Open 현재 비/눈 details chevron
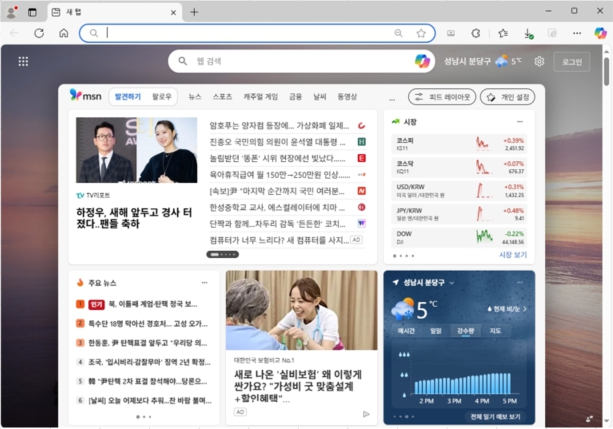 (x=525, y=309)
